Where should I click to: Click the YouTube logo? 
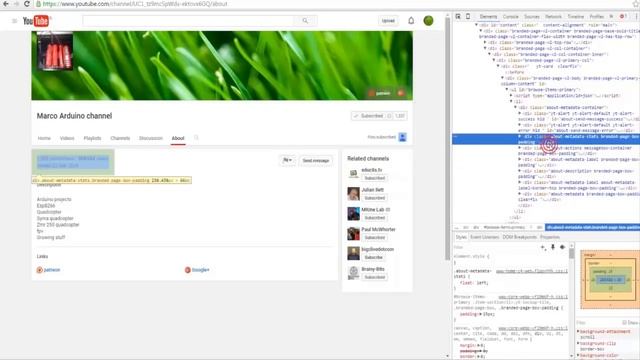(36, 21)
